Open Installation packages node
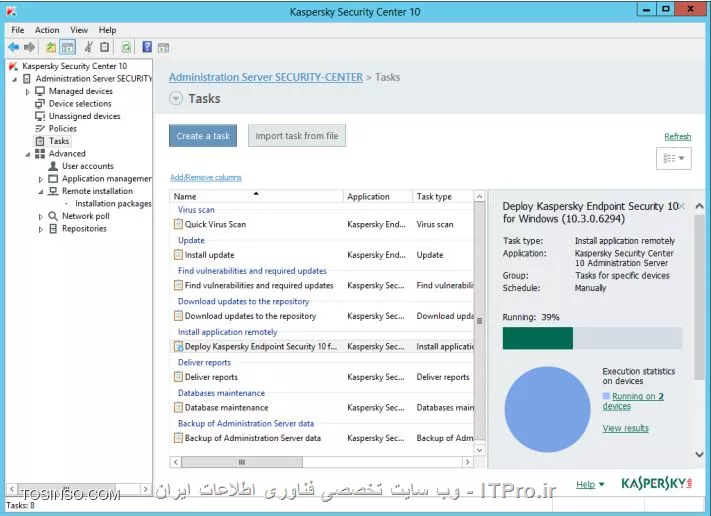 tap(113, 204)
